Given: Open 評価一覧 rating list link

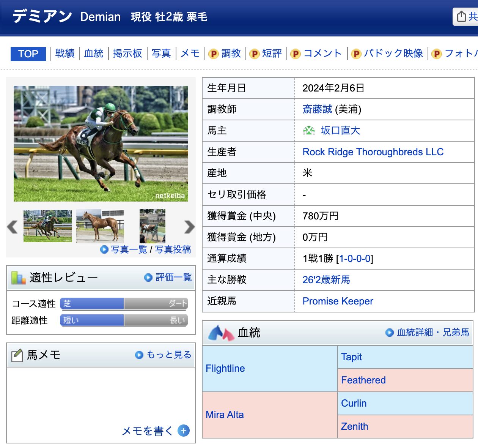Looking at the screenshot, I should tap(174, 278).
